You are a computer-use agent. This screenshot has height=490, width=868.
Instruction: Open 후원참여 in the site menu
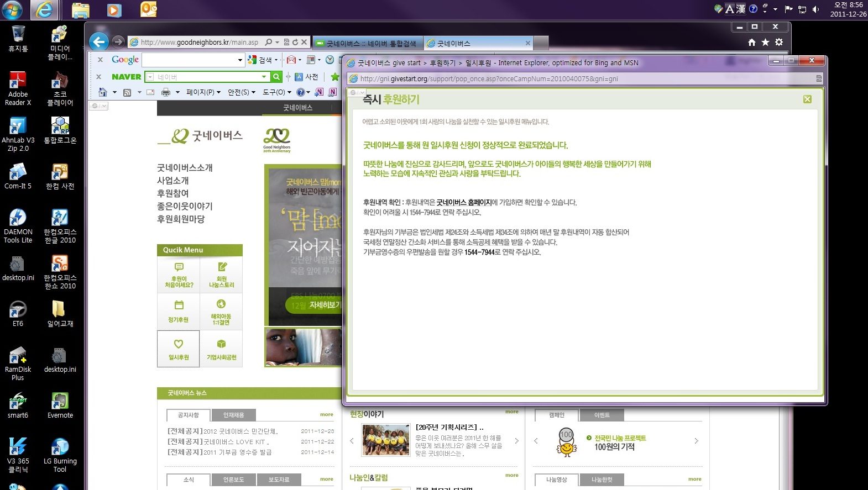pyautogui.click(x=173, y=193)
